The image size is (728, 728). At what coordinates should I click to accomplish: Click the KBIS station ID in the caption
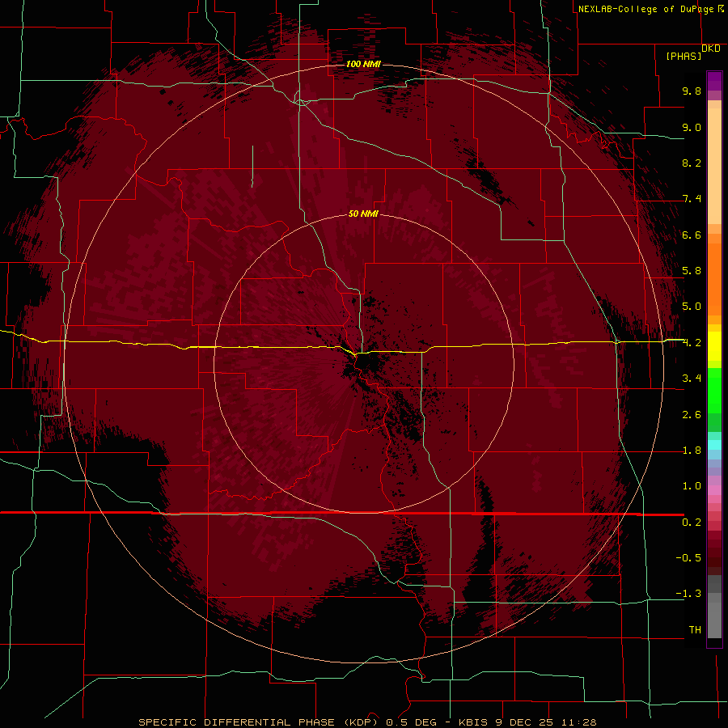(x=472, y=722)
